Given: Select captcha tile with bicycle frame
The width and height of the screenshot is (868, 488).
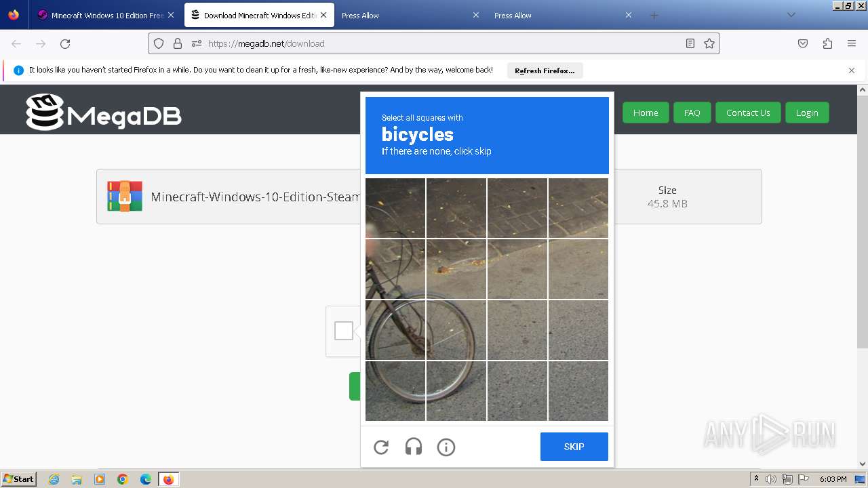Looking at the screenshot, I should (x=395, y=269).
